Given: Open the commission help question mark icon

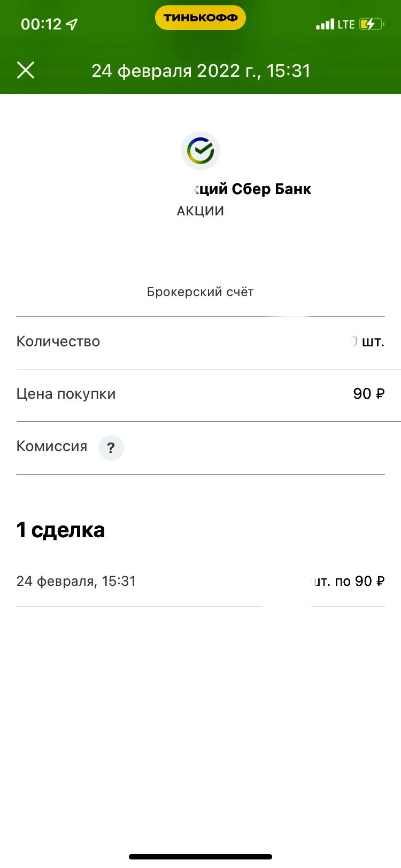Looking at the screenshot, I should coord(111,448).
